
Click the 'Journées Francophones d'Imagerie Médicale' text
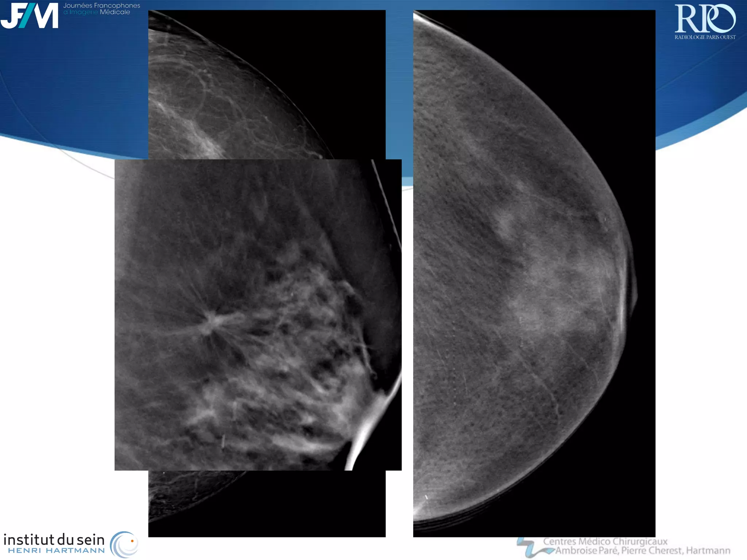[101, 9]
